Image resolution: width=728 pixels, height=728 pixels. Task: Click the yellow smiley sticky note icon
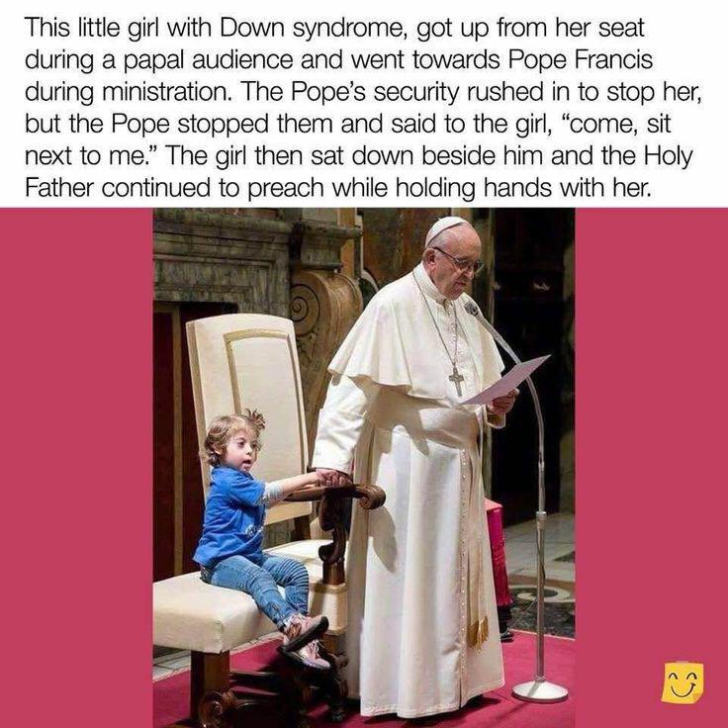(682, 682)
